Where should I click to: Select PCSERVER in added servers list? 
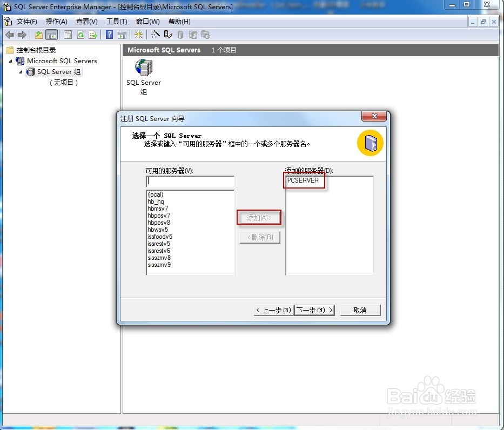(x=303, y=180)
